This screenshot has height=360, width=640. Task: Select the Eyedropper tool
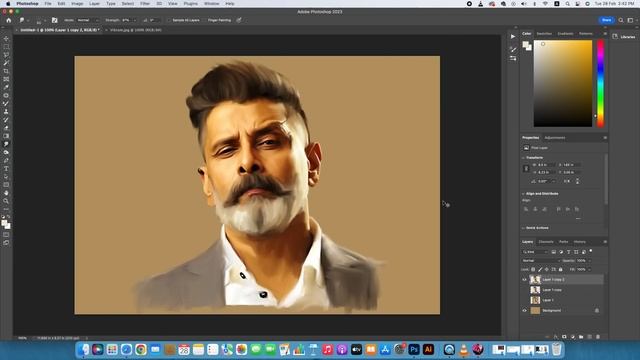coord(6,87)
